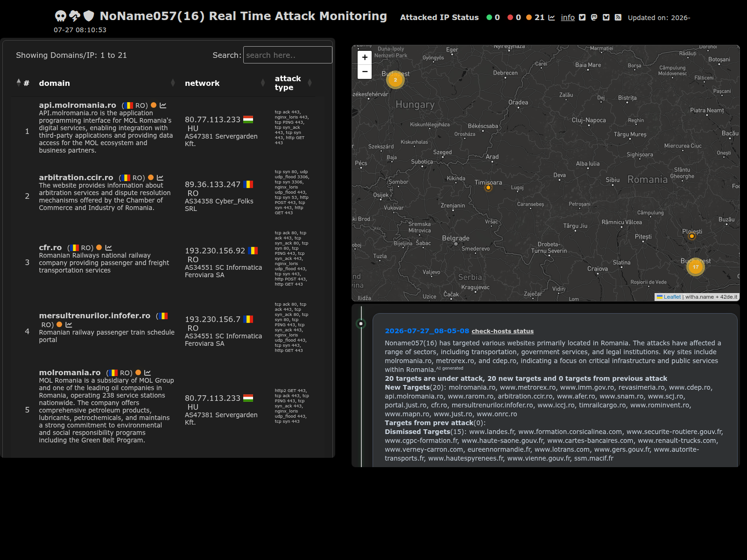The width and height of the screenshot is (747, 560).
Task: Click the square icon between Mastodon and RSS
Action: pos(606,18)
